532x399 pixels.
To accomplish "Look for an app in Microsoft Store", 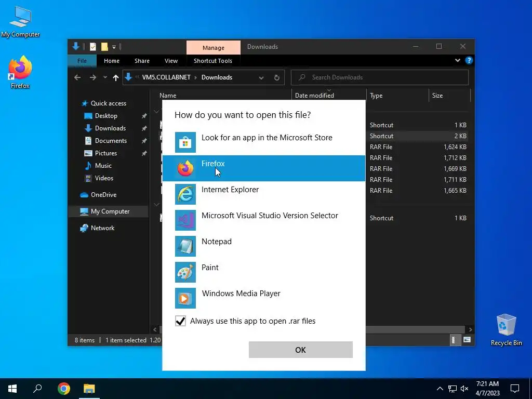I will [263, 142].
